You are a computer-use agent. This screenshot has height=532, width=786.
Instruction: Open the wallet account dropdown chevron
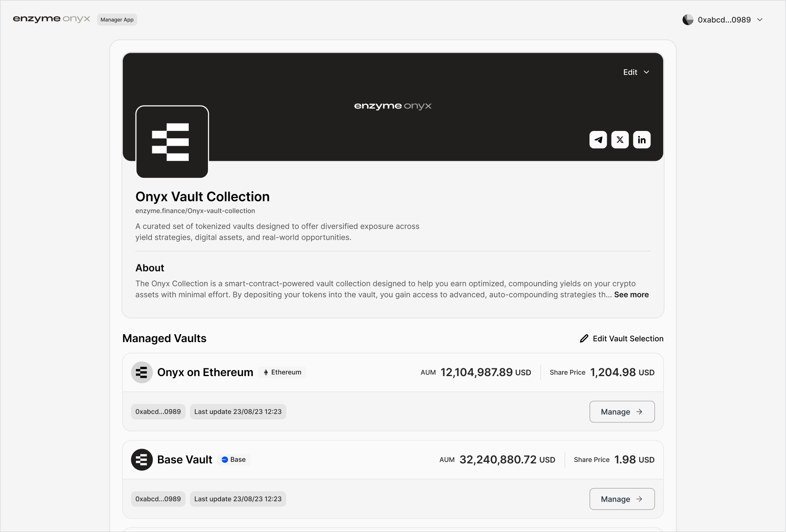tap(760, 20)
